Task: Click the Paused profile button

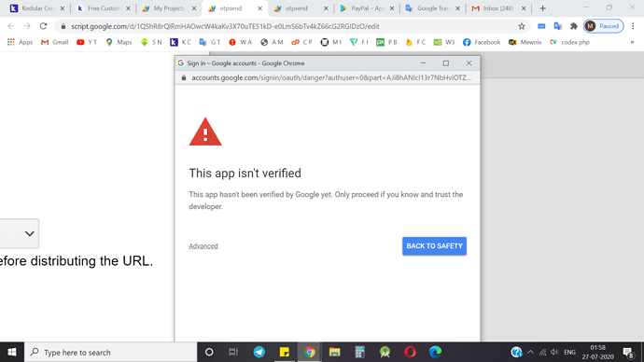Action: [x=603, y=26]
